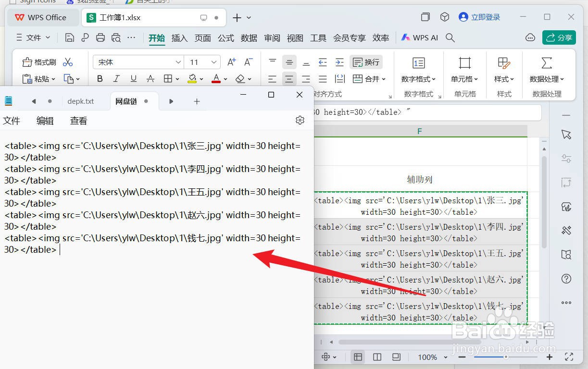
Task: Open Notepad settings gear
Action: point(300,120)
